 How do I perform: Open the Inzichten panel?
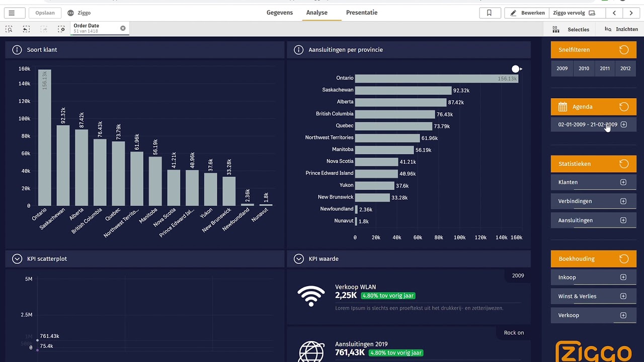click(x=621, y=29)
